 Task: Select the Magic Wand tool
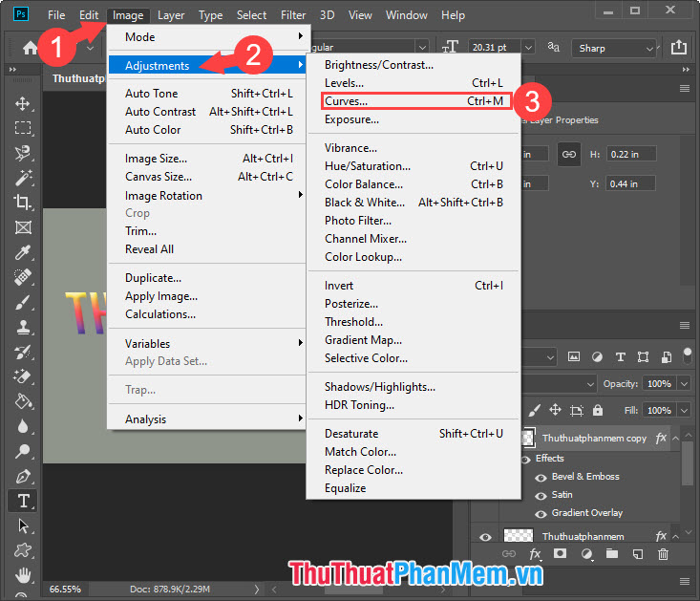pos(22,178)
